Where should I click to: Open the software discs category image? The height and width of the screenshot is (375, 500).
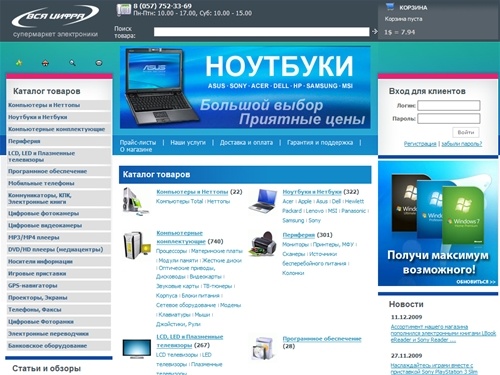(x=264, y=349)
